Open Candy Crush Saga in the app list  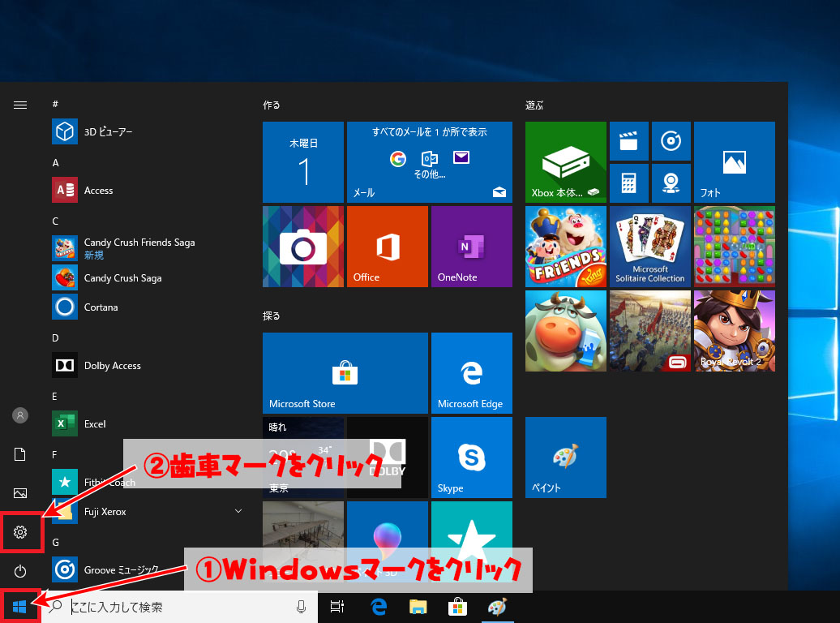pos(148,277)
